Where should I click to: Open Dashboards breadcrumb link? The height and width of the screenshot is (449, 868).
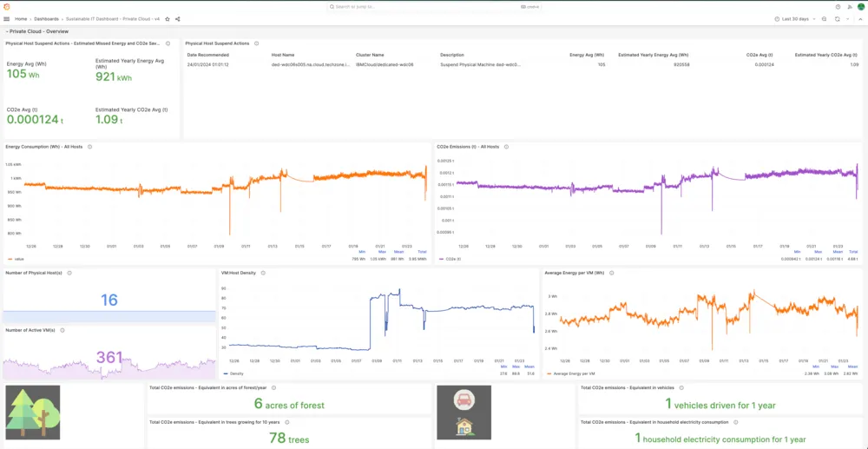(x=47, y=18)
